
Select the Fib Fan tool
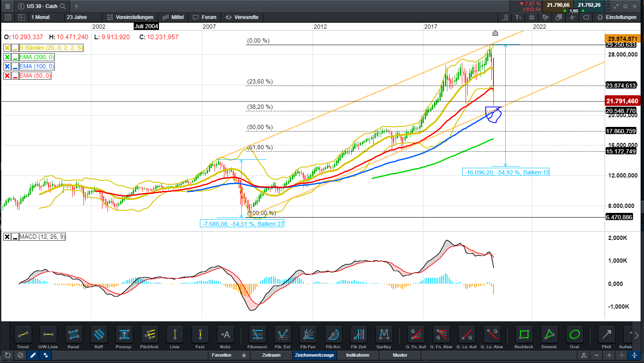coord(308,335)
